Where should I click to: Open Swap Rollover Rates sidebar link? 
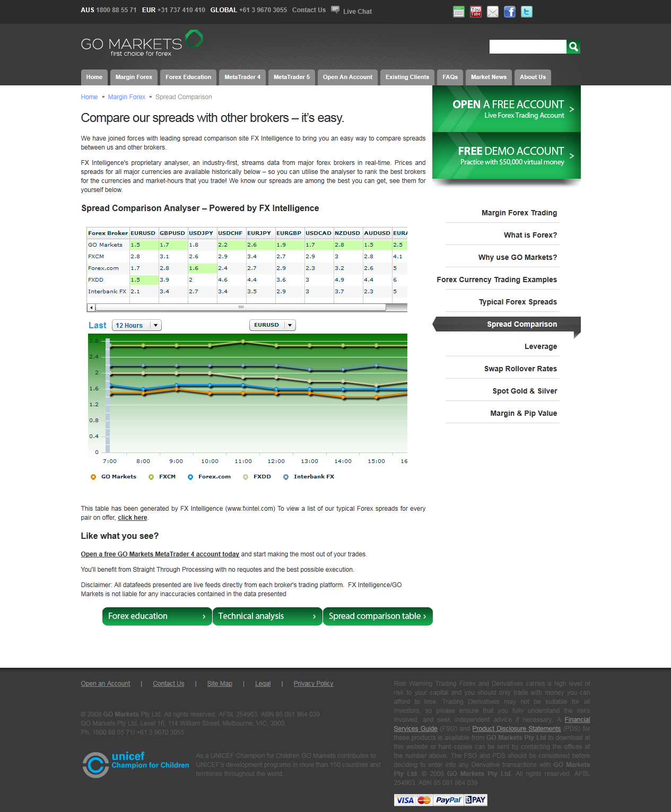(x=520, y=369)
